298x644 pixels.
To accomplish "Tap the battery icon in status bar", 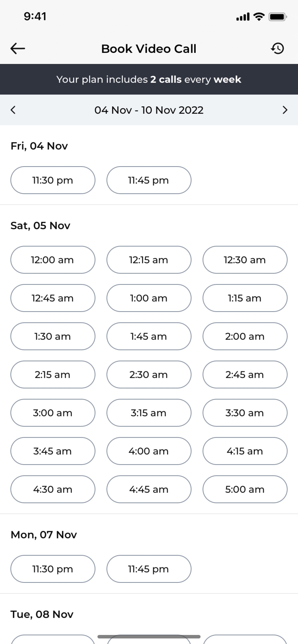I will (278, 17).
